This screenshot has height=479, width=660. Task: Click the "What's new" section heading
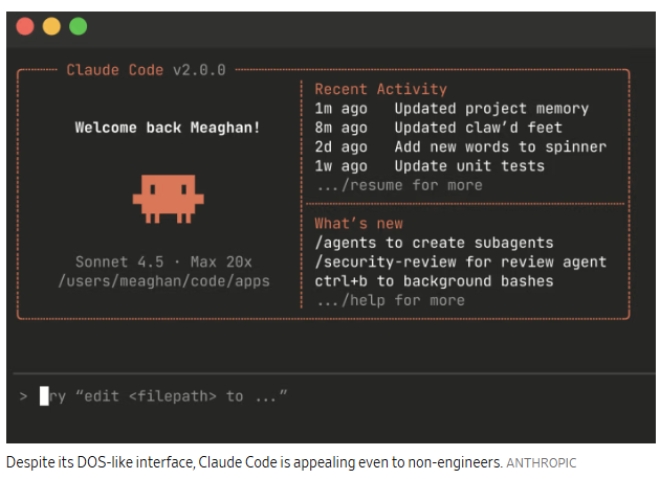[x=358, y=223]
